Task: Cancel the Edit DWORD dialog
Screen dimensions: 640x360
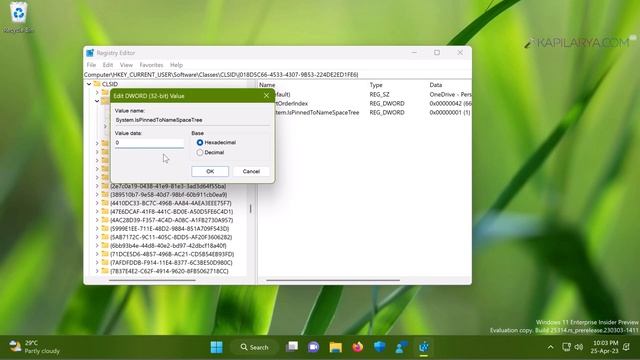Action: [251, 171]
